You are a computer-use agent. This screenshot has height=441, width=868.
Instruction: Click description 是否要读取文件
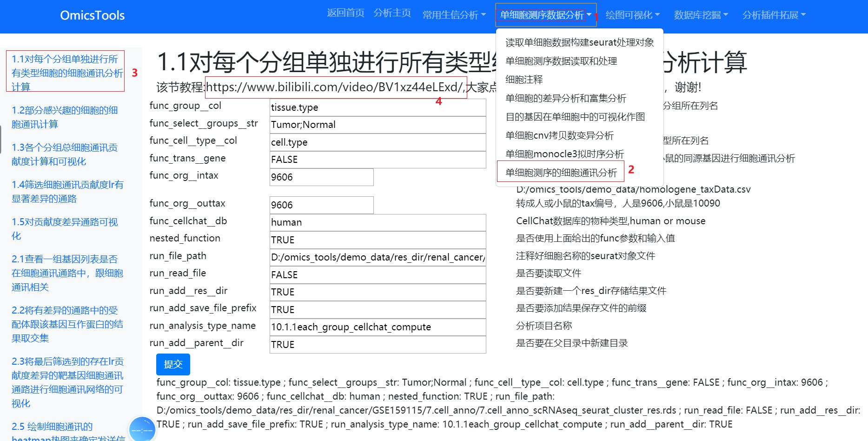click(x=549, y=274)
